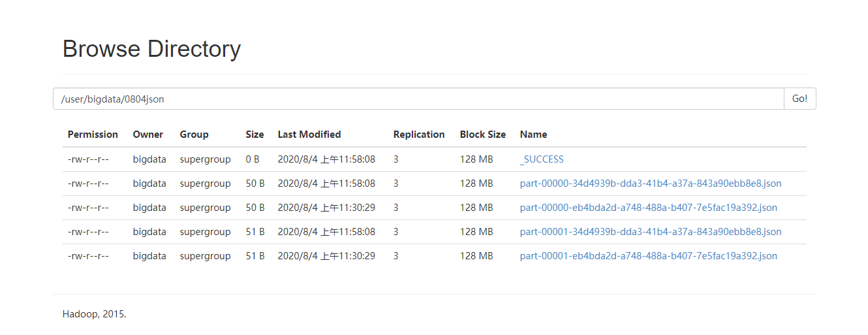The image size is (868, 335).
Task: Select the last modified time of part-00001-eb4bda2d file
Action: pyautogui.click(x=326, y=256)
